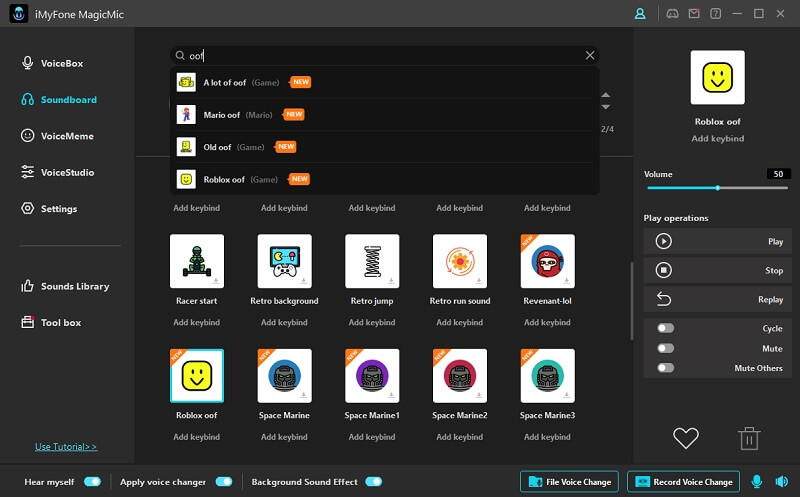This screenshot has width=800, height=497.
Task: Open the Tool box
Action: (51, 322)
